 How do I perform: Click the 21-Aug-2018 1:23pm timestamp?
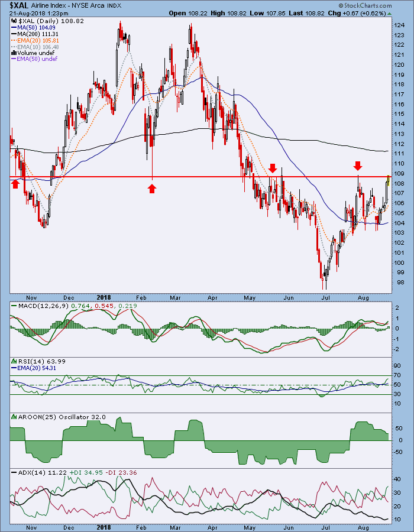[x=39, y=14]
